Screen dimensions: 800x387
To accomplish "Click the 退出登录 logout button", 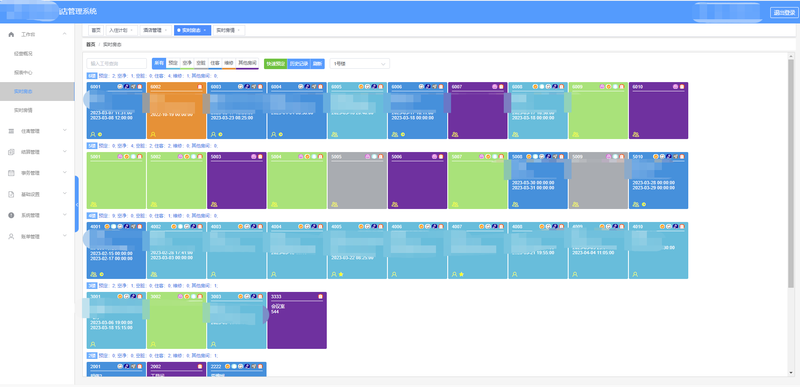I will pyautogui.click(x=783, y=12).
